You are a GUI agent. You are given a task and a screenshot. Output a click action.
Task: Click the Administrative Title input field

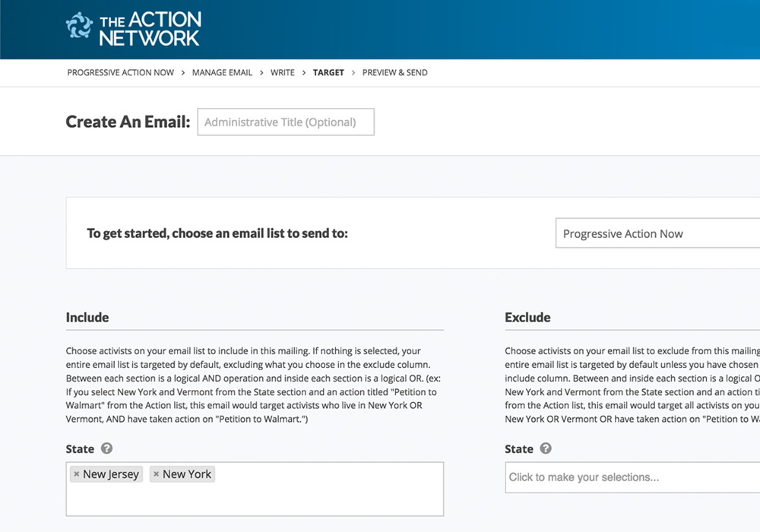click(286, 122)
